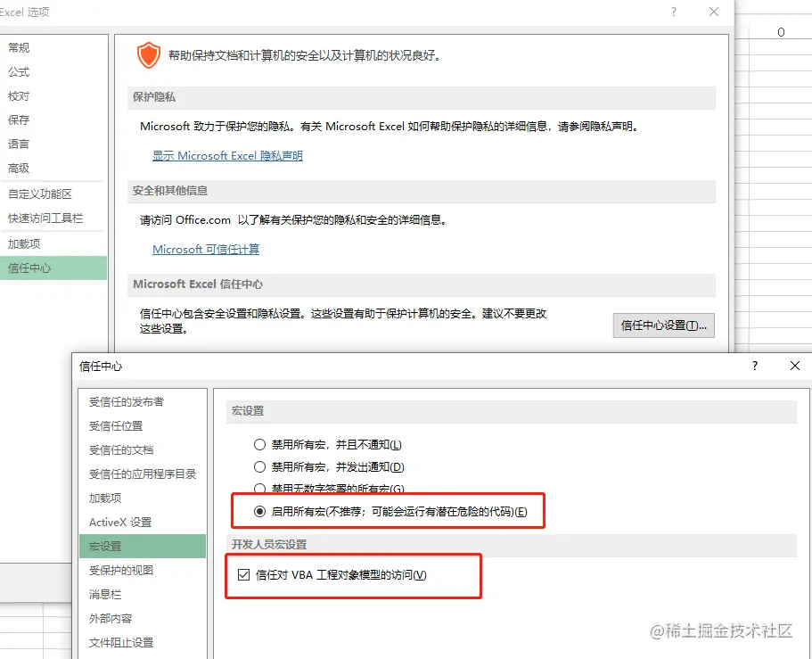Click the orange shield security icon
Screen dimensions: 812x659
click(x=149, y=55)
